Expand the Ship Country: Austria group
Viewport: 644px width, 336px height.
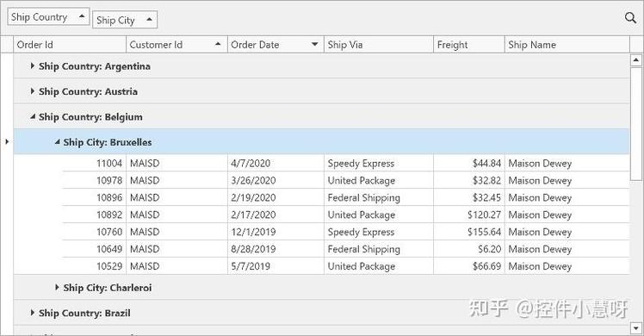[33, 91]
